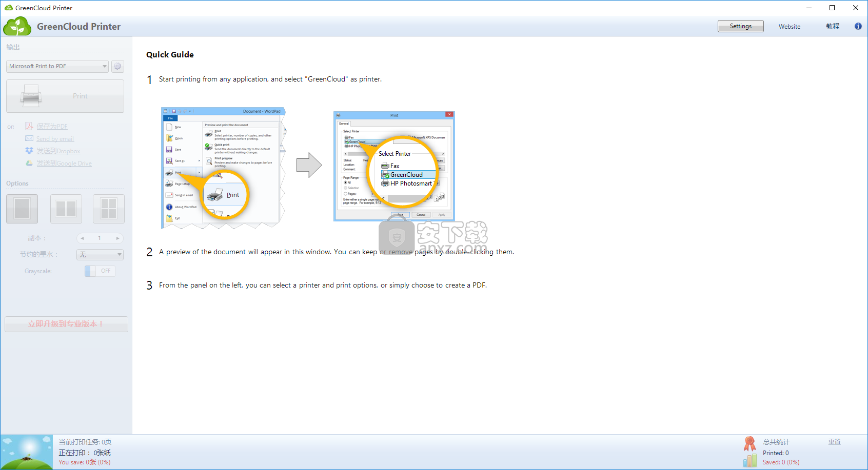Click the 当前打印任务: 0页 text
Screen dimensions: 868x470
(85, 441)
